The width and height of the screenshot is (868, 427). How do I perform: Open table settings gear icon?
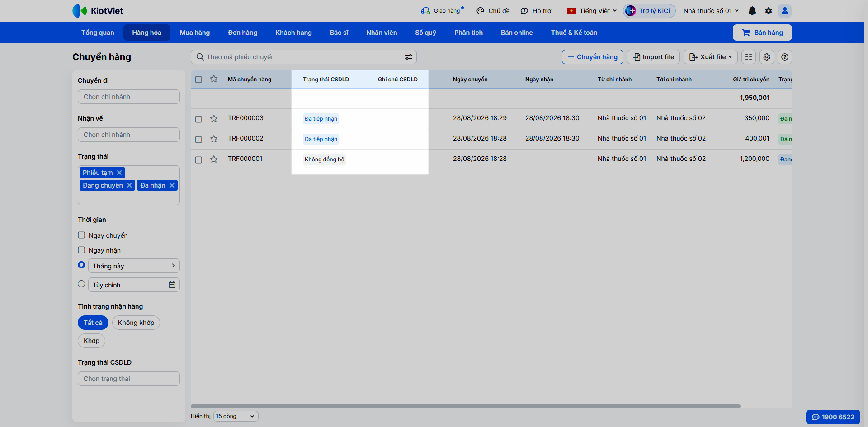point(767,57)
